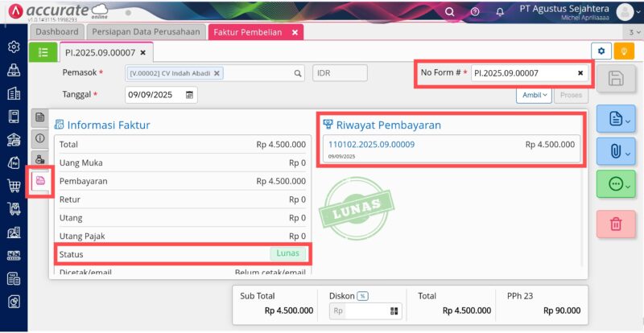
Task: Open the calendar picker for Tanggal
Action: [189, 95]
